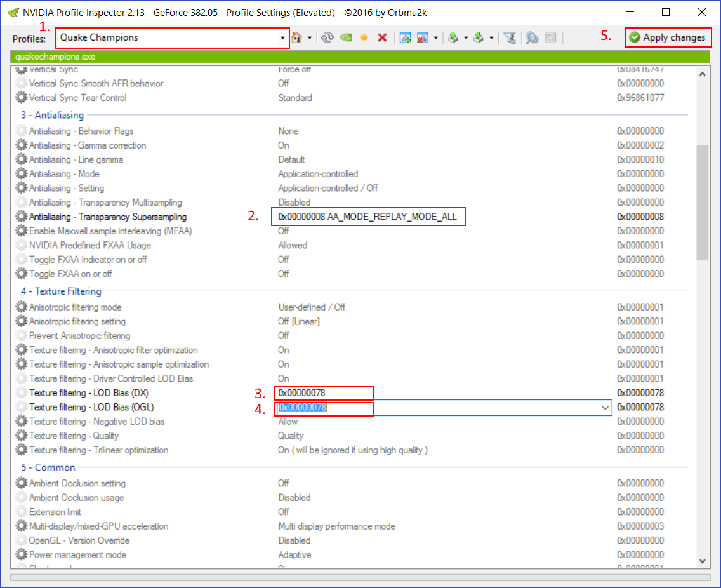721x588 pixels.
Task: Create new profile with sun icon
Action: tap(364, 38)
